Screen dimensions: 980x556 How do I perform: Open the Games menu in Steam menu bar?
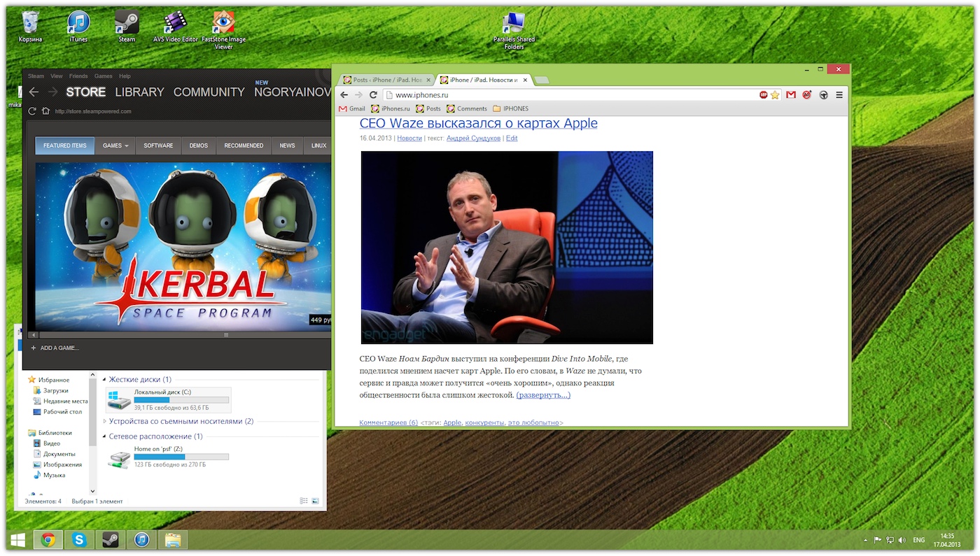coord(104,76)
